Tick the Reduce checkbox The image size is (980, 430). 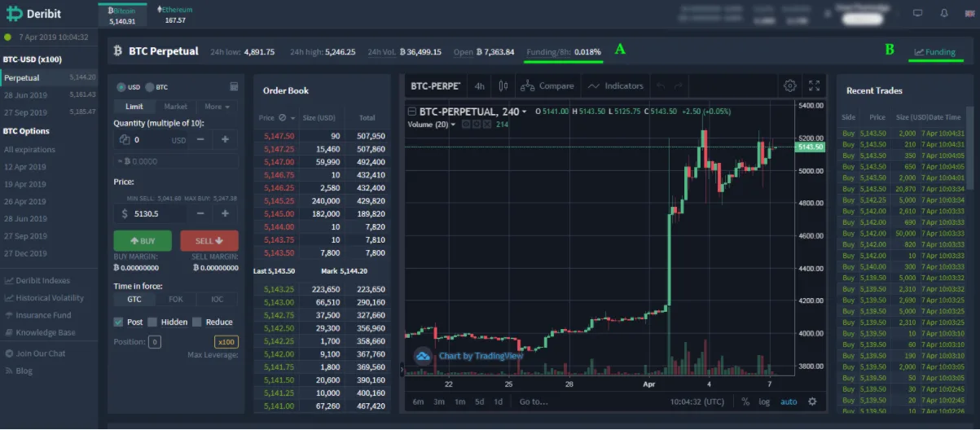197,322
